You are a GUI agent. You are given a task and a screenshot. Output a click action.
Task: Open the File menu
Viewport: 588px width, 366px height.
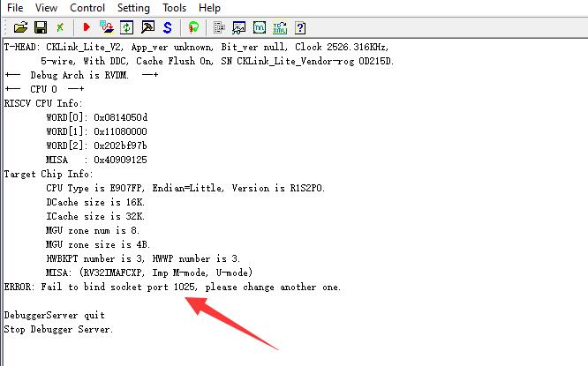tap(15, 7)
